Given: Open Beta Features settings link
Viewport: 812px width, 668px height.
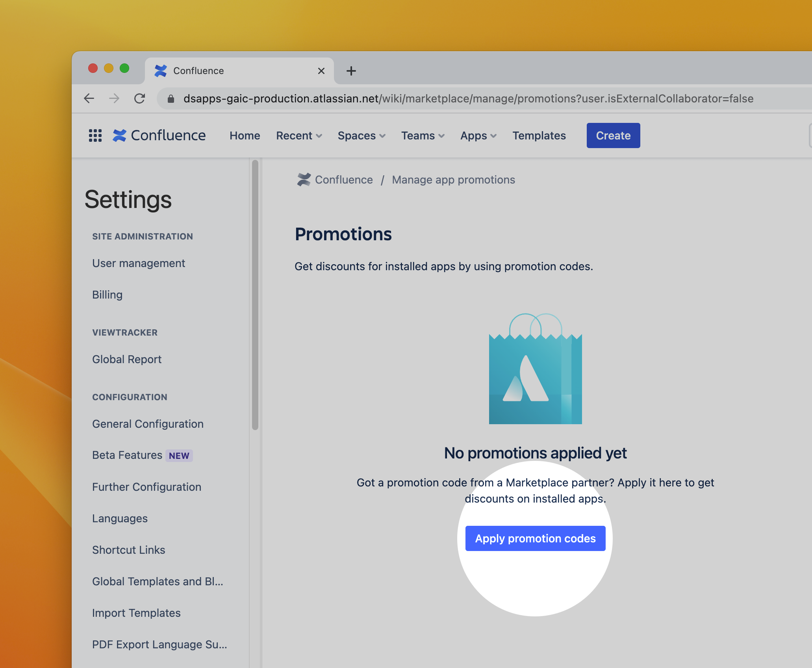Looking at the screenshot, I should coord(127,455).
